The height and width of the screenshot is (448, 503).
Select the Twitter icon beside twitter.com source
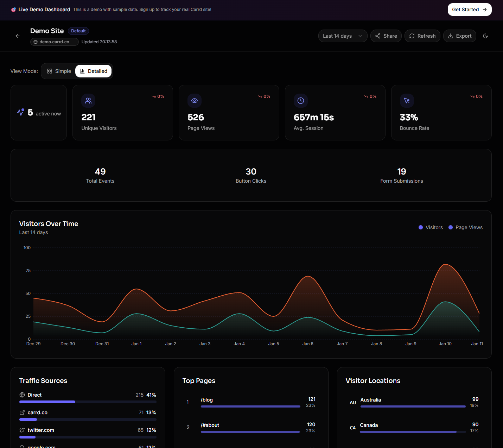[21, 430]
